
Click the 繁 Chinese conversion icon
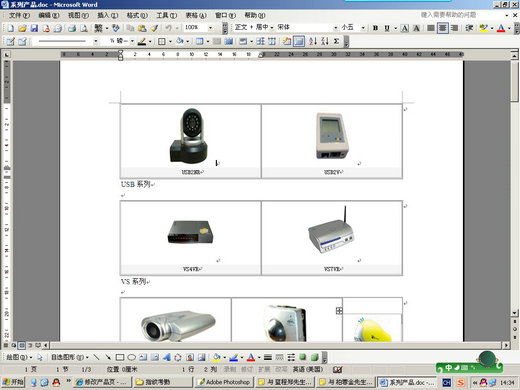98,28
